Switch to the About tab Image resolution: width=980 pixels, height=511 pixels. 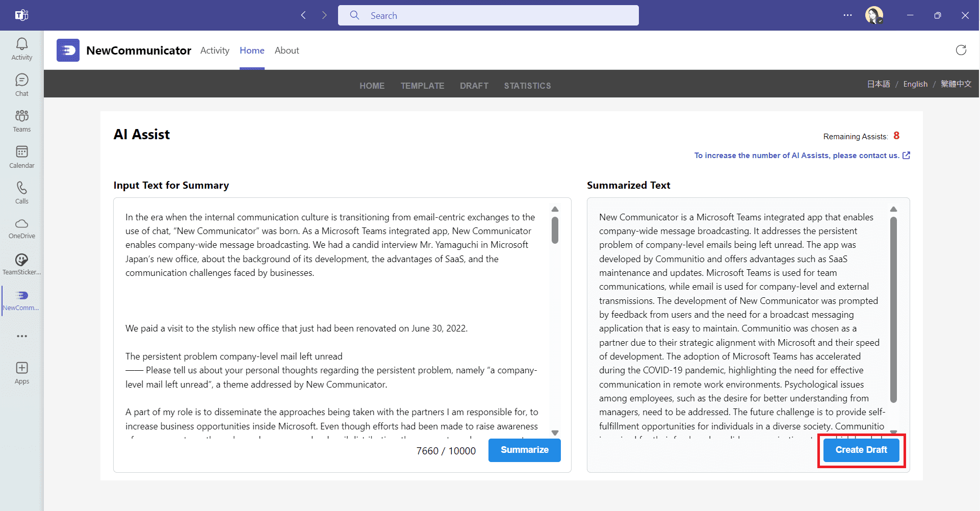287,50
